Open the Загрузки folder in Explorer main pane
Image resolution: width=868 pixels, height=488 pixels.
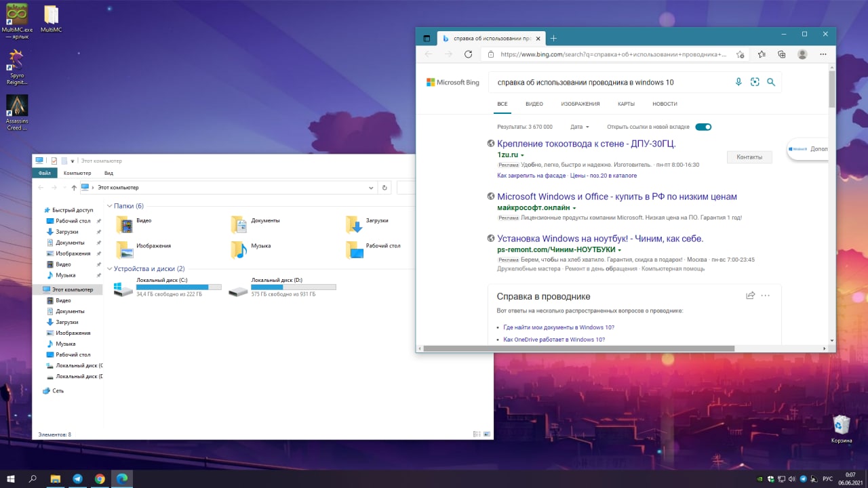367,224
